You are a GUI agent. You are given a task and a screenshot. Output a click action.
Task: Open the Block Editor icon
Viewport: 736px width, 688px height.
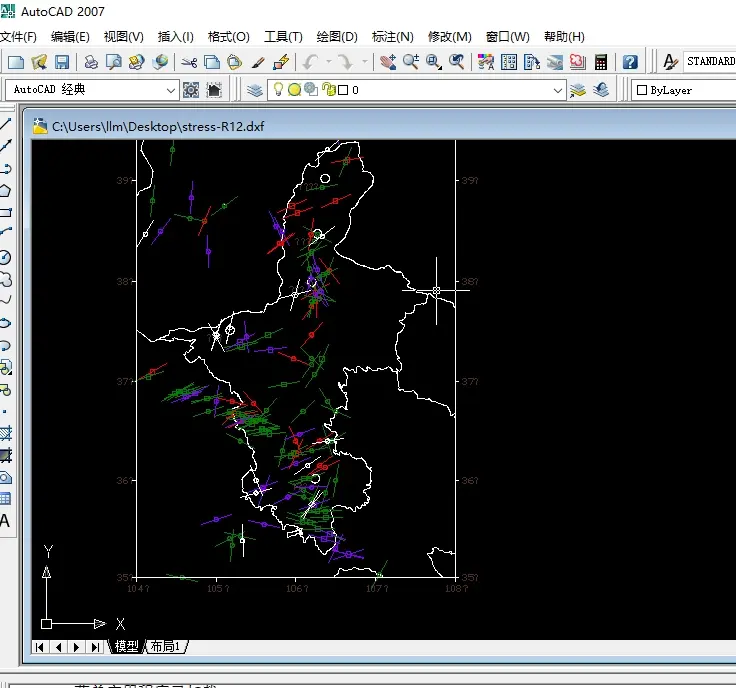[281, 61]
